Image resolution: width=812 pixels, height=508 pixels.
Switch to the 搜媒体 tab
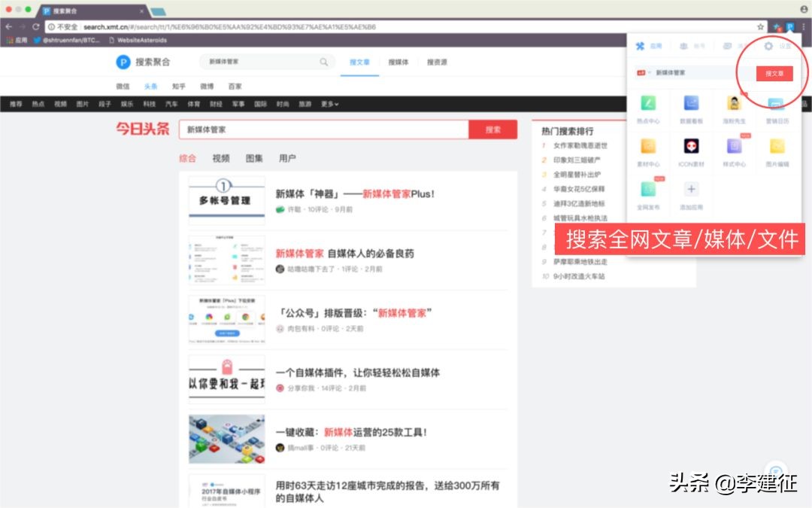click(401, 62)
